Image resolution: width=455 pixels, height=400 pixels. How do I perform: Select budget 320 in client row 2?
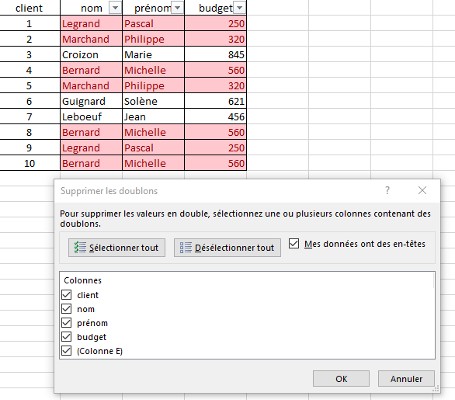[215, 39]
